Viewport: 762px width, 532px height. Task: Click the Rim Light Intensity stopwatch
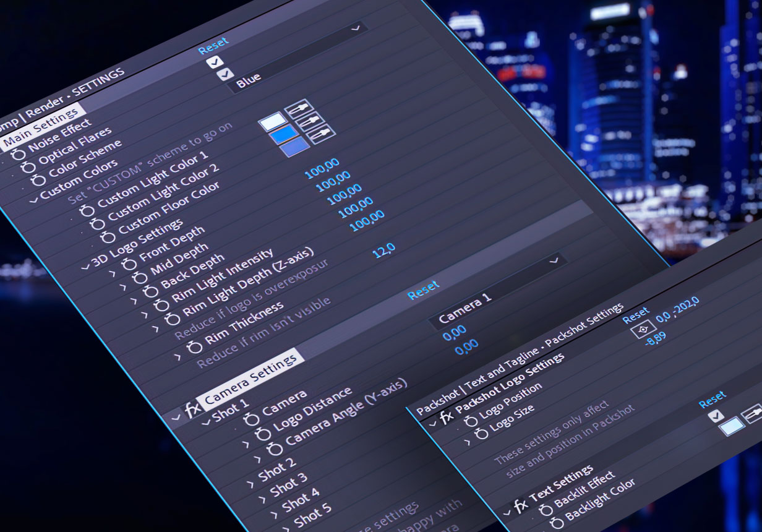point(161,304)
